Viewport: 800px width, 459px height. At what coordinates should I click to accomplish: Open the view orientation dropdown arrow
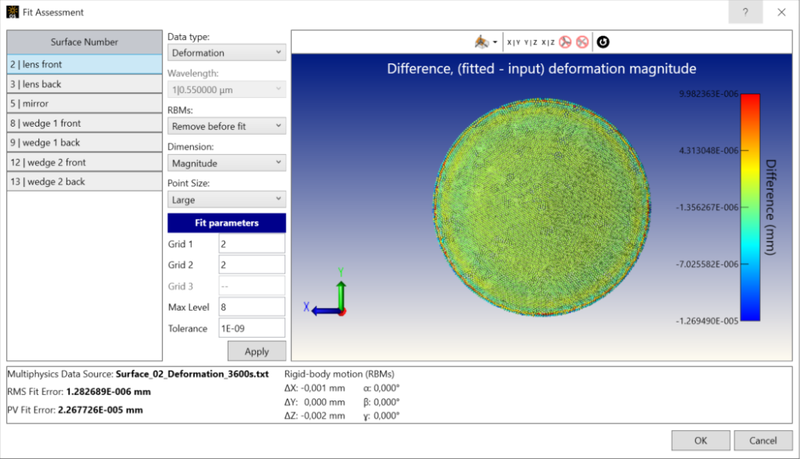coord(494,42)
